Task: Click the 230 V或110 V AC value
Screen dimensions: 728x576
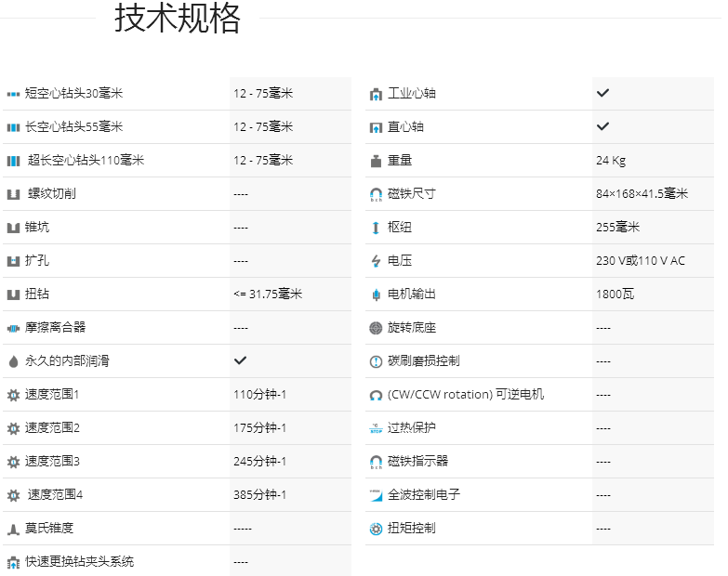Action: (640, 261)
